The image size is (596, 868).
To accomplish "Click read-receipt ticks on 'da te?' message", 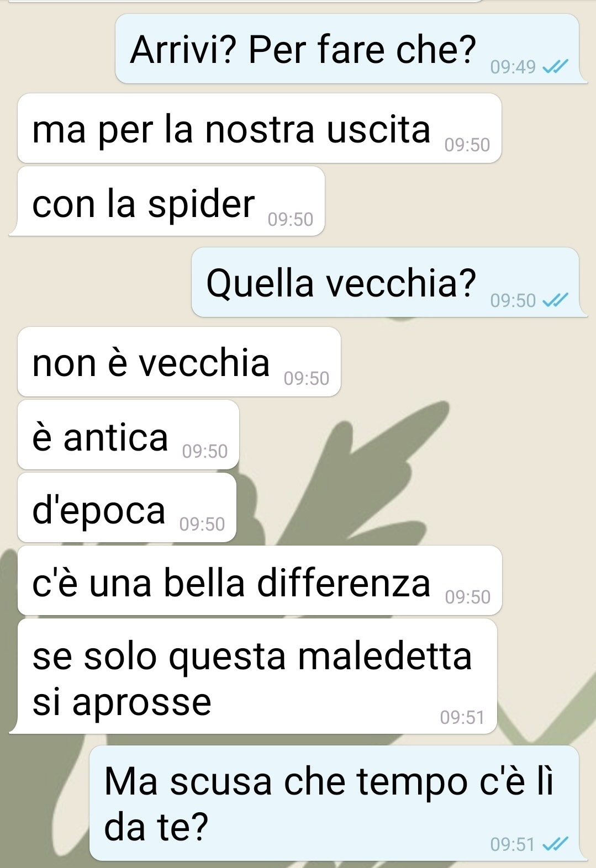I will (555, 844).
